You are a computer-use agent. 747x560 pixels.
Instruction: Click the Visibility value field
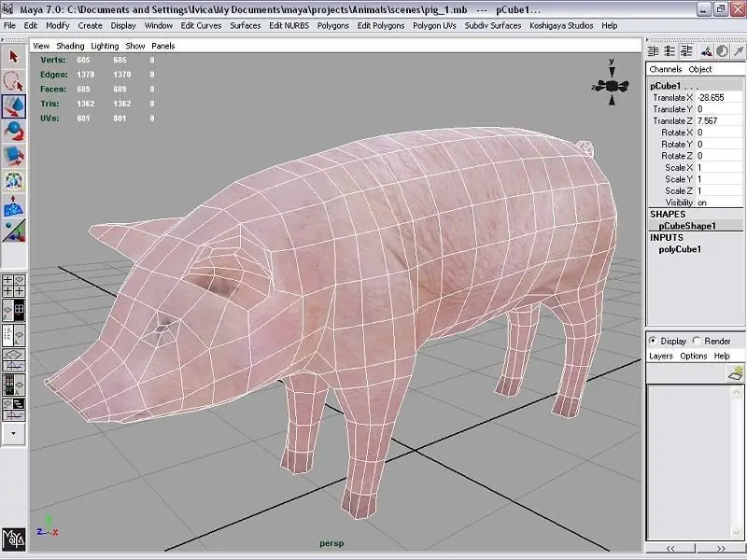[719, 203]
